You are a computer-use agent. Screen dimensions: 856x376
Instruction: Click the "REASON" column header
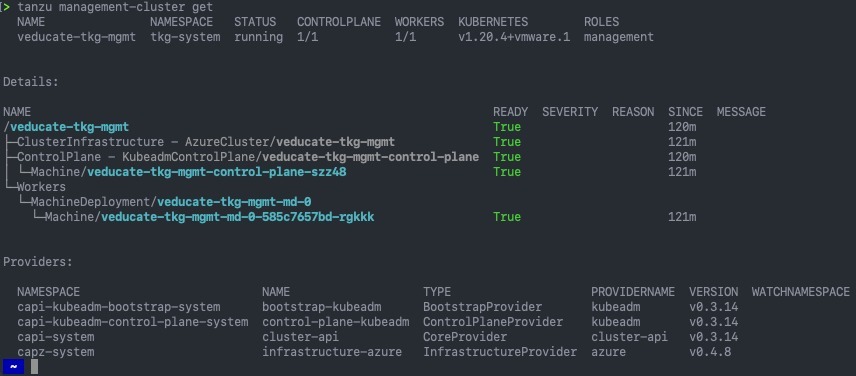click(633, 112)
